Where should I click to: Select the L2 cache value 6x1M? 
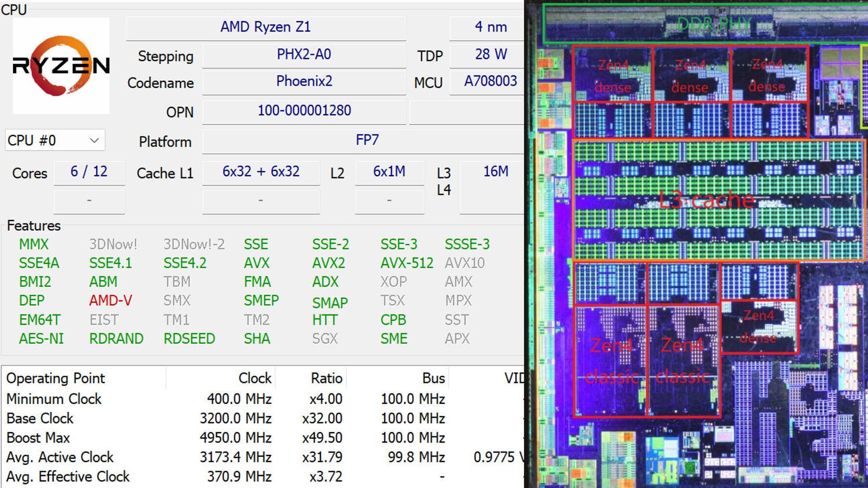tap(389, 172)
